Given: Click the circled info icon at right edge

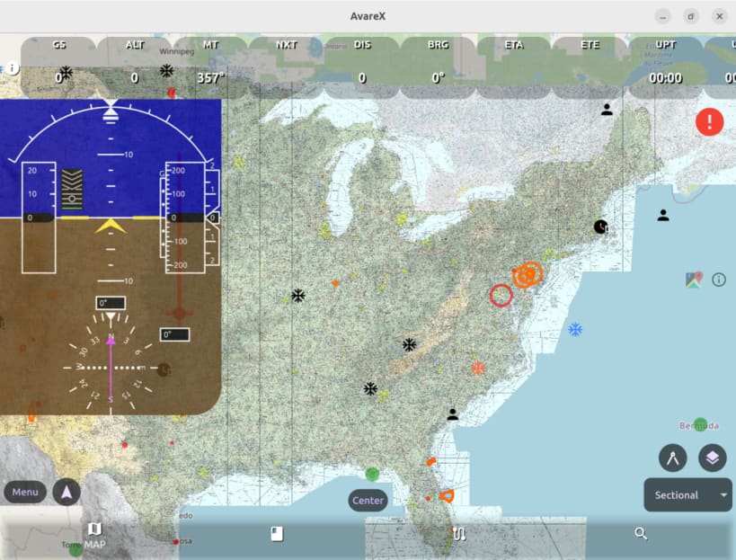Looking at the screenshot, I should pyautogui.click(x=719, y=280).
